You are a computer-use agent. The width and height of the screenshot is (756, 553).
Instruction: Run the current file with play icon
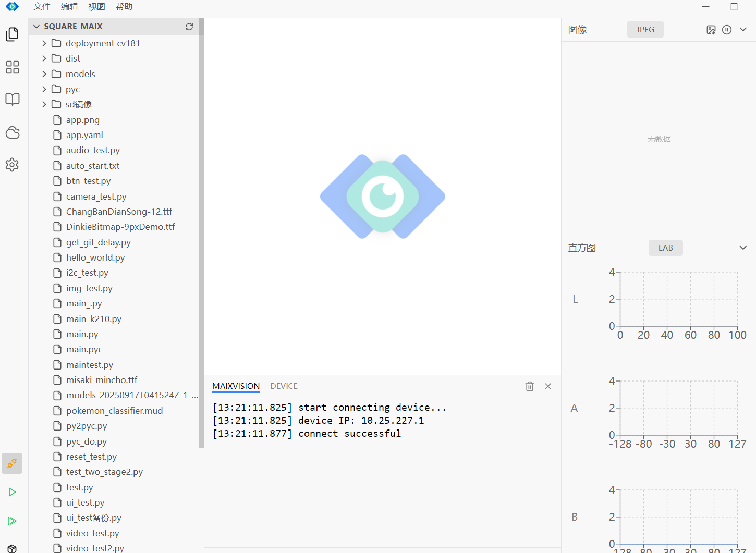point(12,492)
